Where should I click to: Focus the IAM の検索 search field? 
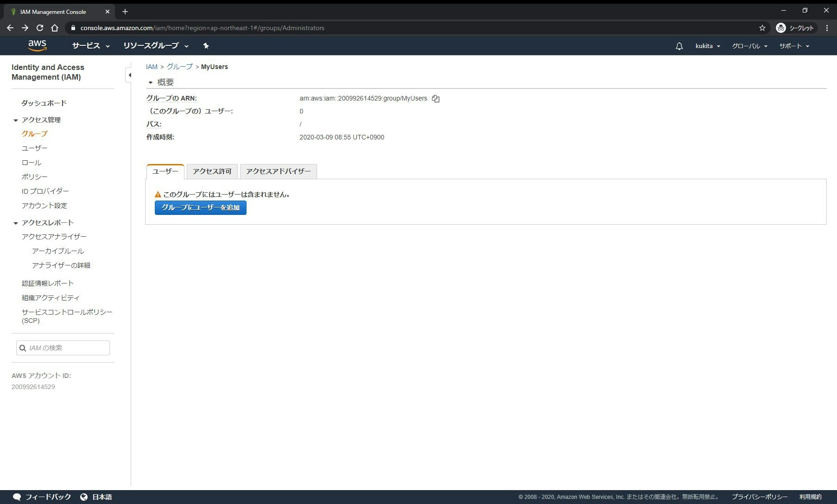(x=63, y=348)
